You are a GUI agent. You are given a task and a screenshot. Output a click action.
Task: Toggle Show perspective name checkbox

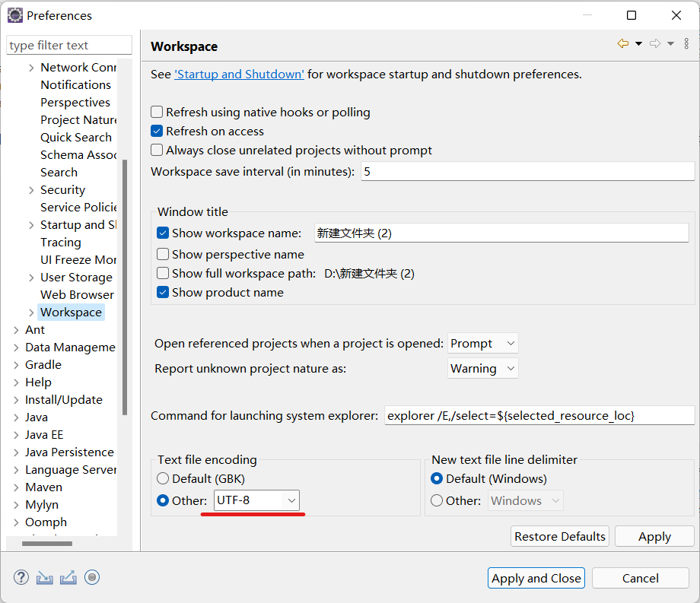pos(163,255)
